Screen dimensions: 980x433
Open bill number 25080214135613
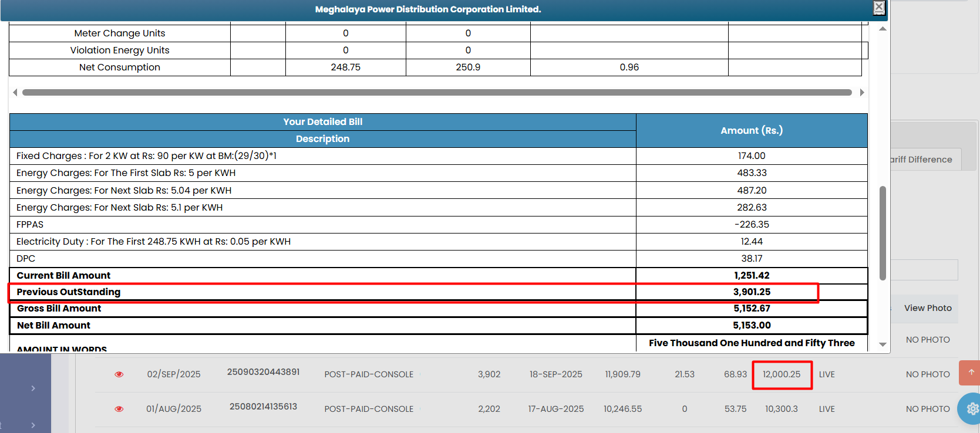tap(263, 407)
